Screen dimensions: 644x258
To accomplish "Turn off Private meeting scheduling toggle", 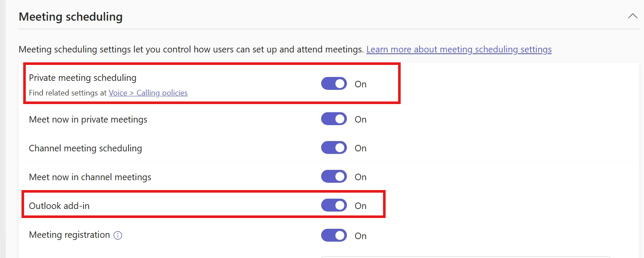I will click(334, 84).
